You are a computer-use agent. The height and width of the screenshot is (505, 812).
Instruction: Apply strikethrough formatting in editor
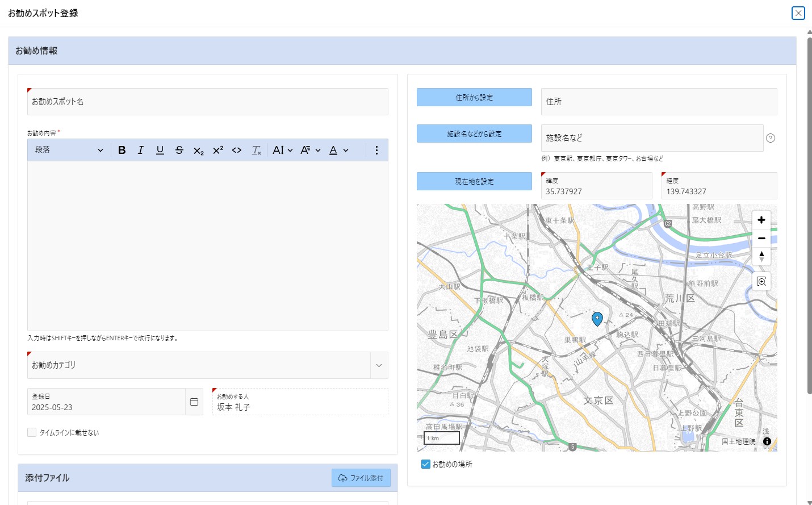pyautogui.click(x=179, y=150)
